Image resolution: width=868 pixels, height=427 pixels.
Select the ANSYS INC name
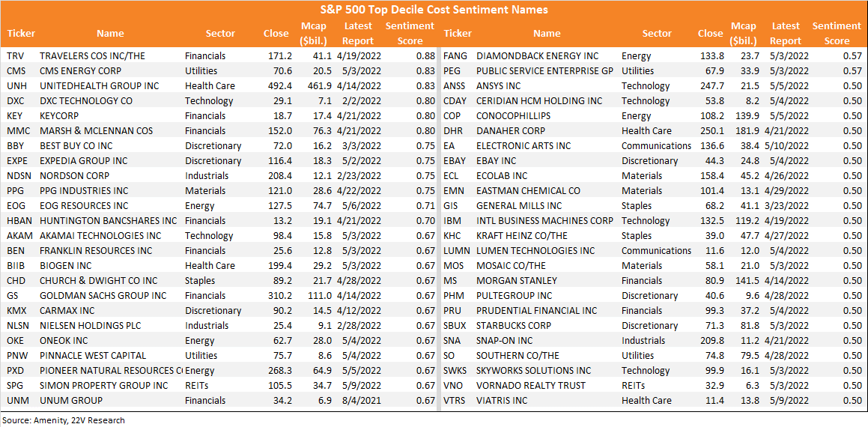[499, 86]
